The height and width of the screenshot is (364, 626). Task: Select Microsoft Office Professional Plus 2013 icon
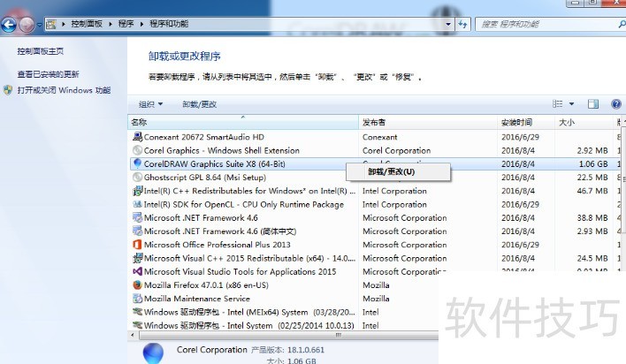coord(137,245)
